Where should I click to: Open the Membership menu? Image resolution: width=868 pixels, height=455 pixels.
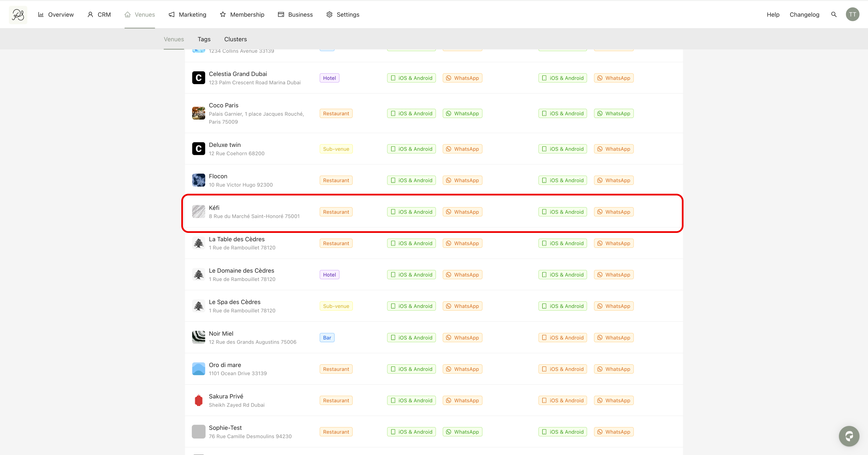point(242,14)
